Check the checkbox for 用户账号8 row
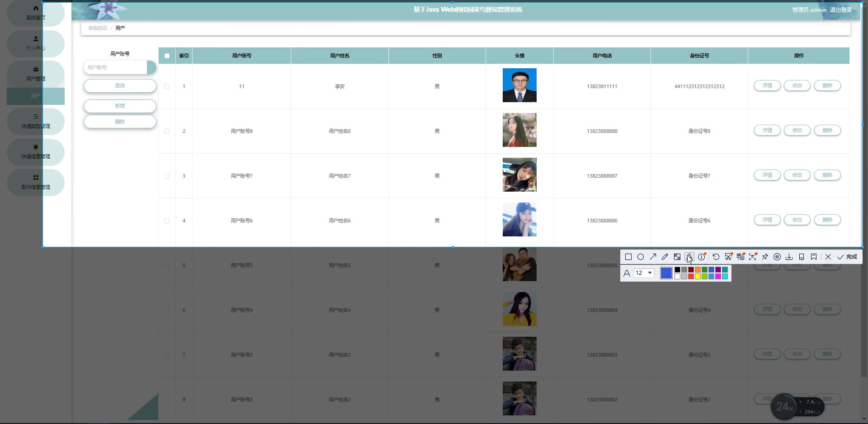The height and width of the screenshot is (424, 868). (167, 131)
